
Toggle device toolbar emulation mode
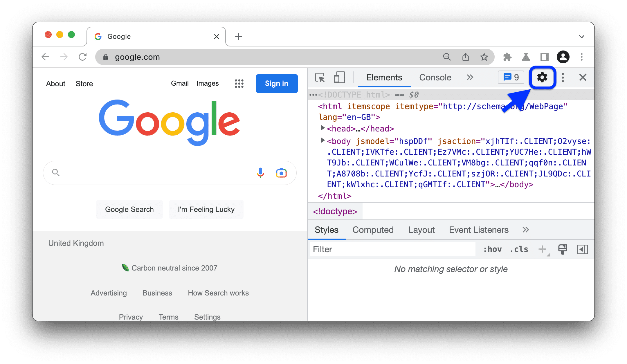coord(339,77)
